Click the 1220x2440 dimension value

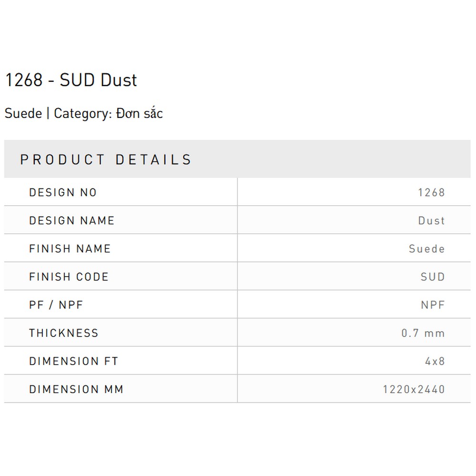coord(414,389)
